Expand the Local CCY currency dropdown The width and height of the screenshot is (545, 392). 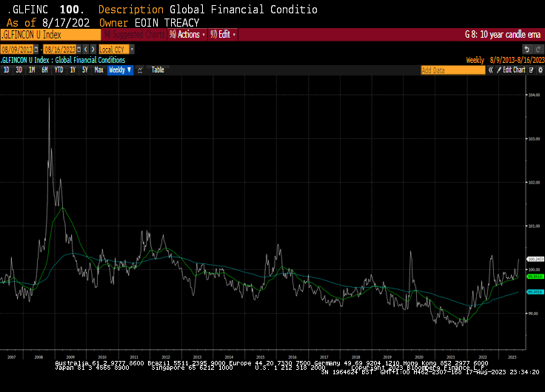[x=132, y=50]
